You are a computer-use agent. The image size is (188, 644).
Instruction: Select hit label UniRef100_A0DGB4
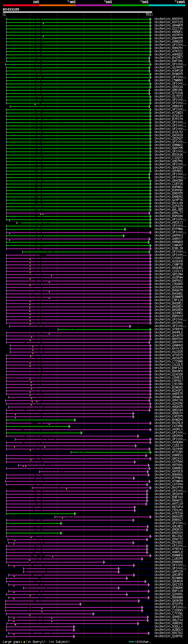(x=169, y=442)
